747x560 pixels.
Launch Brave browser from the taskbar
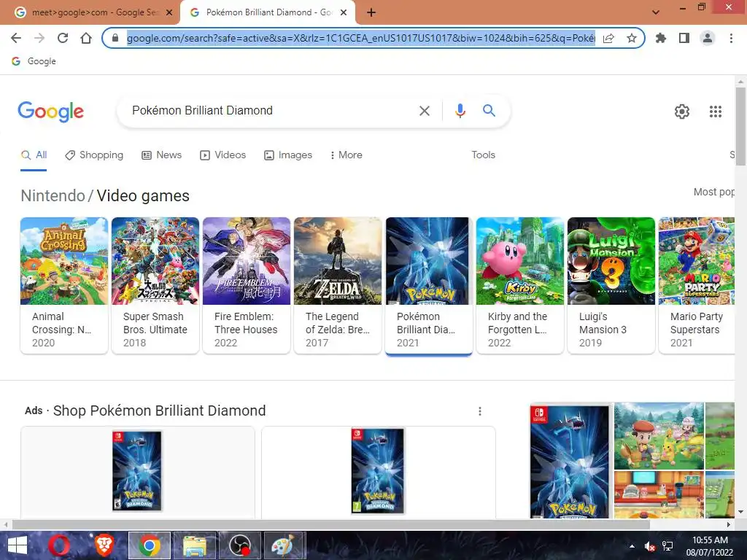[104, 545]
